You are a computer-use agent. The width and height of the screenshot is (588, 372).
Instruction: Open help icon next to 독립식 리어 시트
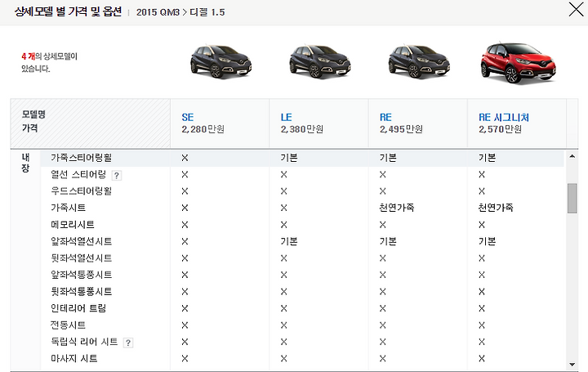[x=128, y=343]
